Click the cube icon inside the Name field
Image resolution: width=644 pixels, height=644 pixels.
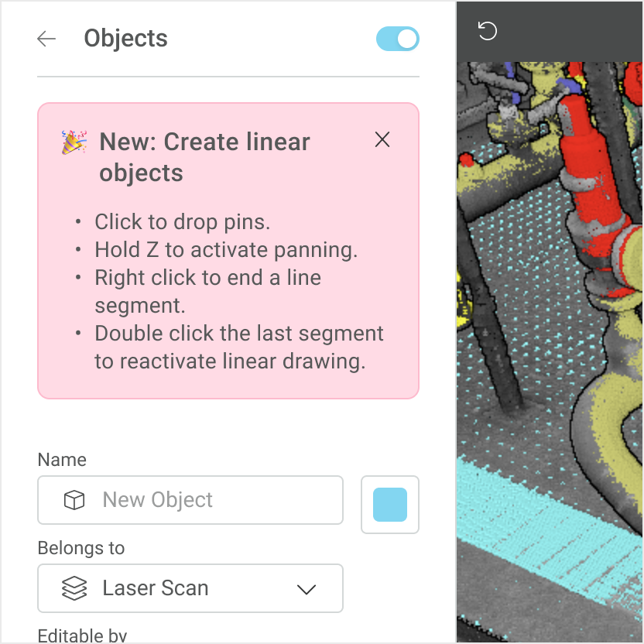(x=74, y=500)
